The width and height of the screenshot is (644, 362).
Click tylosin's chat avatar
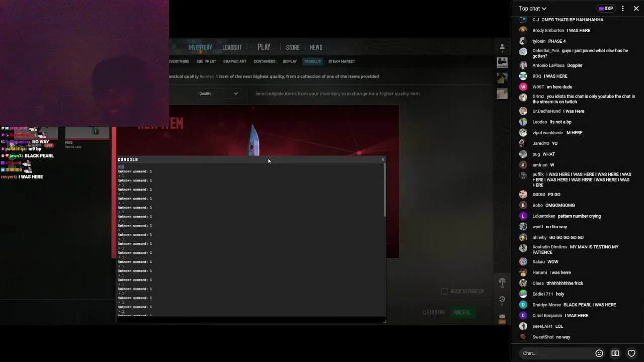point(523,41)
